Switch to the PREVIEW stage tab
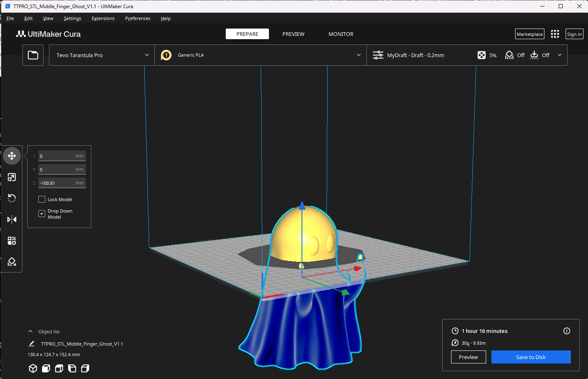 coord(293,34)
